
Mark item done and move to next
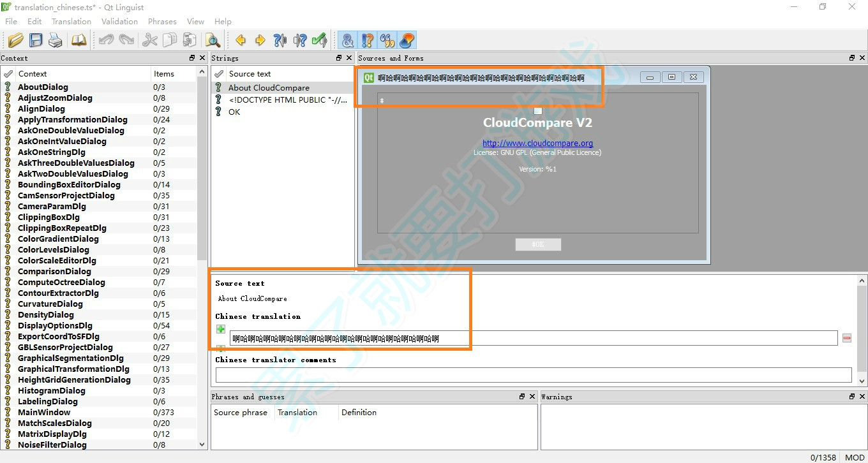[319, 40]
